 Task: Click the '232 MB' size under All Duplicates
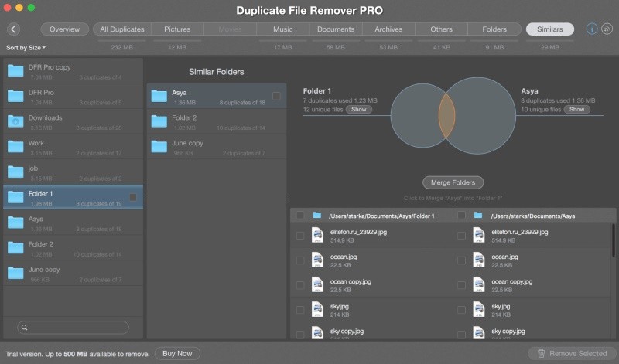click(x=122, y=47)
